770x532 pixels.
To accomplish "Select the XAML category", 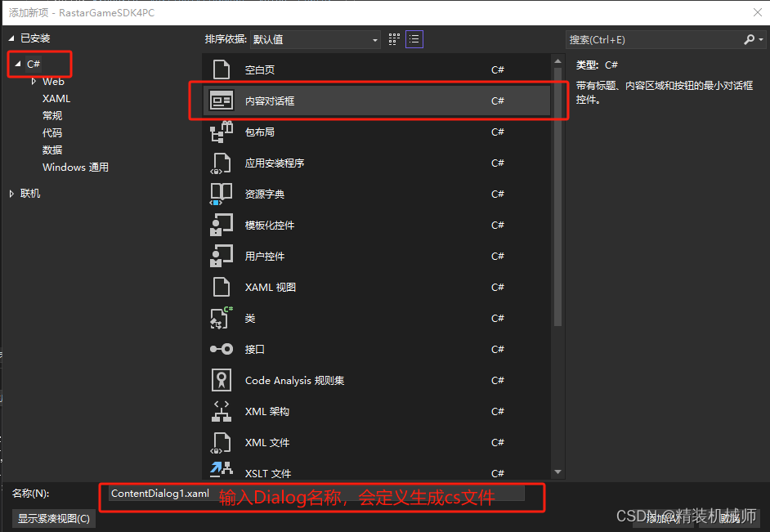I will (56, 99).
